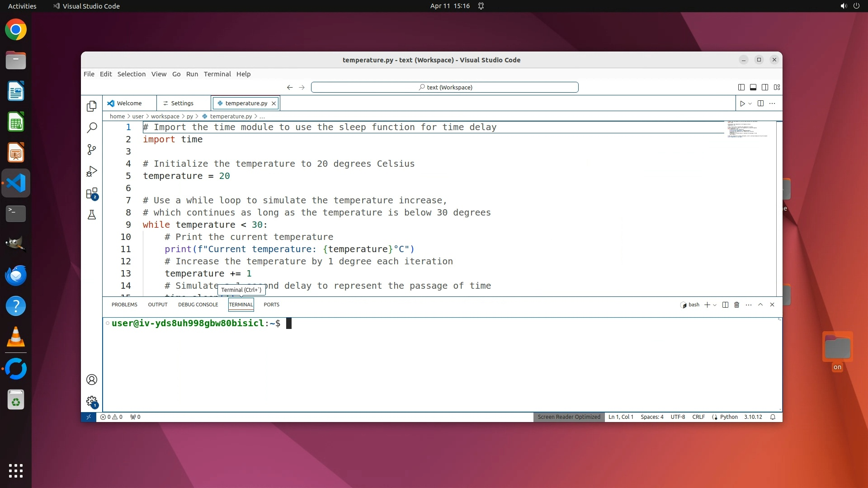Click the CRLF end of line indicator
868x488 pixels.
click(698, 417)
